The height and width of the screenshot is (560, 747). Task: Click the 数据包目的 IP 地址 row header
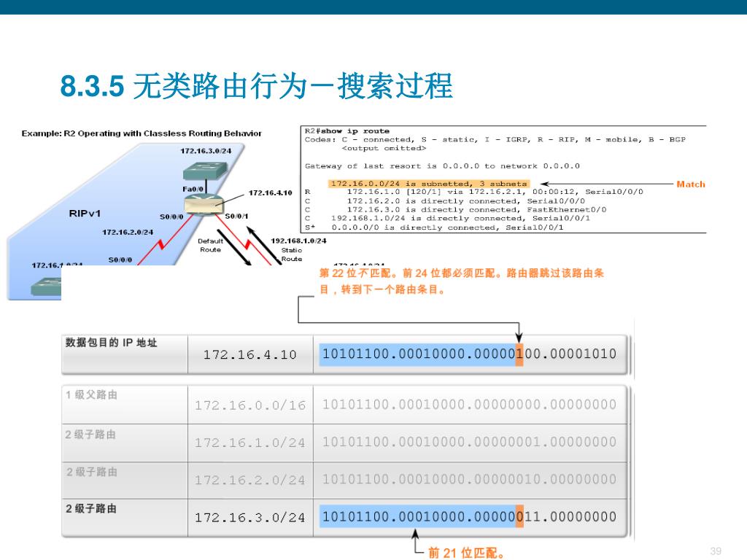[111, 343]
